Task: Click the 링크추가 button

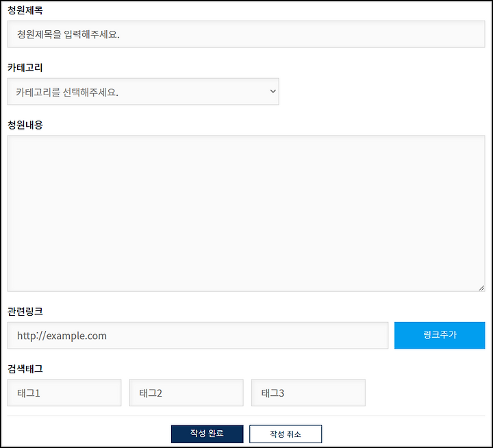Action: click(x=440, y=336)
